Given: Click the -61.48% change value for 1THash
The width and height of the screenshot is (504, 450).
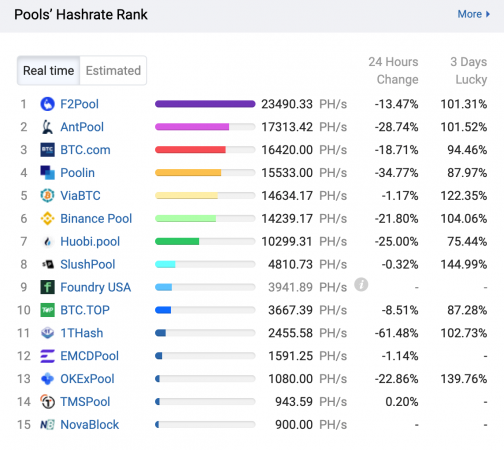Looking at the screenshot, I should click(x=396, y=333).
